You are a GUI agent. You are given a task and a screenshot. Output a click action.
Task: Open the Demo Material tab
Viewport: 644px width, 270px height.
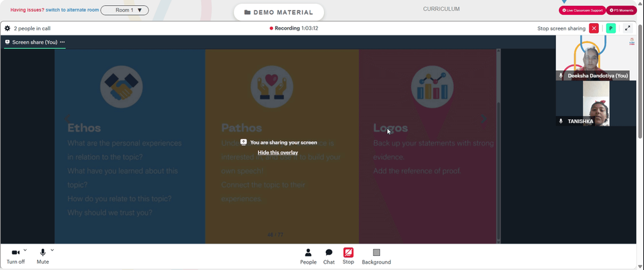(x=279, y=12)
